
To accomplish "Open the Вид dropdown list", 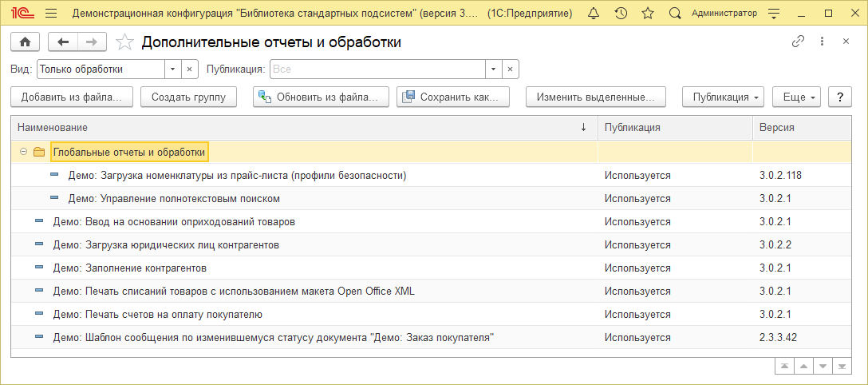I will tap(172, 69).
